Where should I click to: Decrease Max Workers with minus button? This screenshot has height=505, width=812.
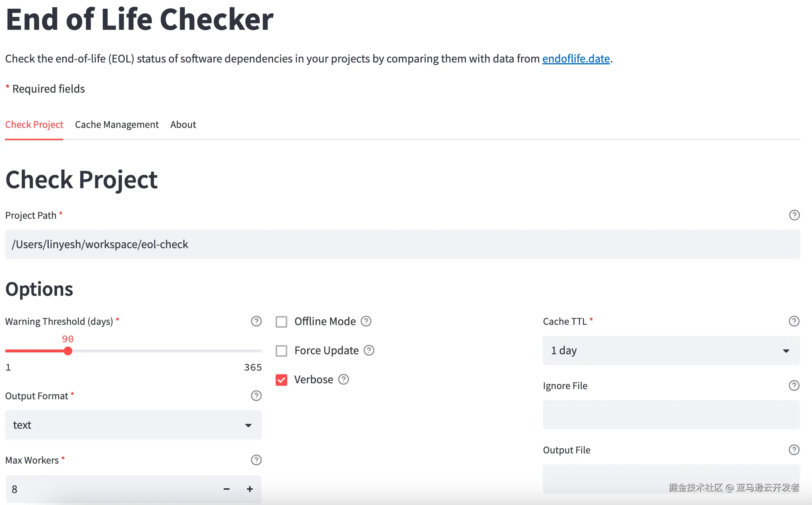(226, 489)
